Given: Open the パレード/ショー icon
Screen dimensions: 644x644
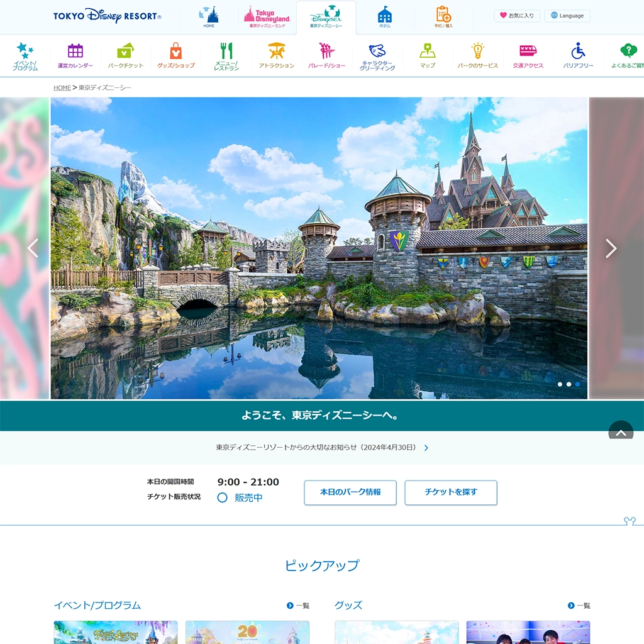Looking at the screenshot, I should (x=327, y=56).
